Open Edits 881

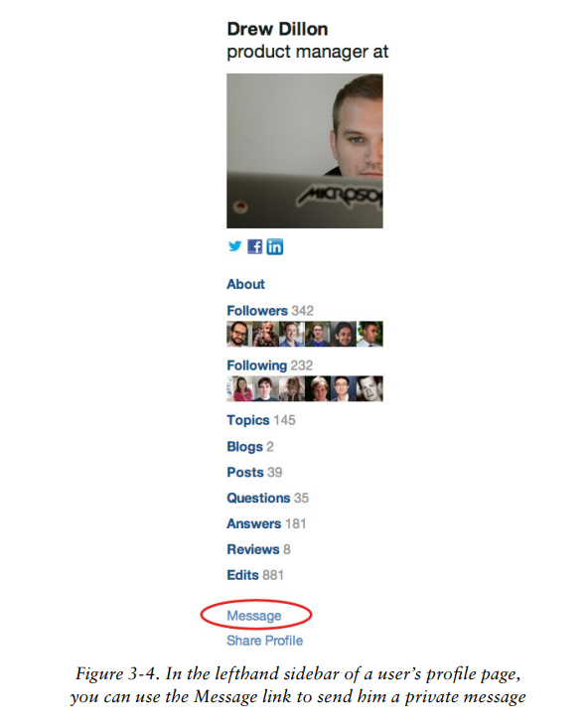[x=255, y=575]
